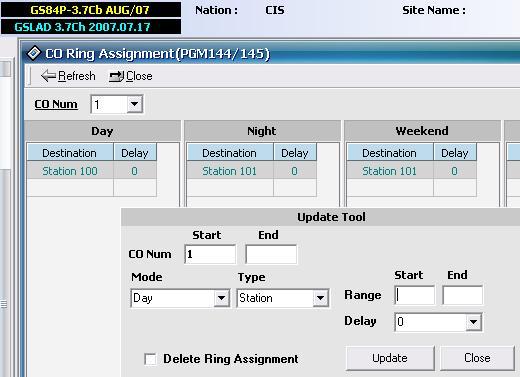This screenshot has width=520, height=377.
Task: Click the Range Start input field
Action: [415, 295]
